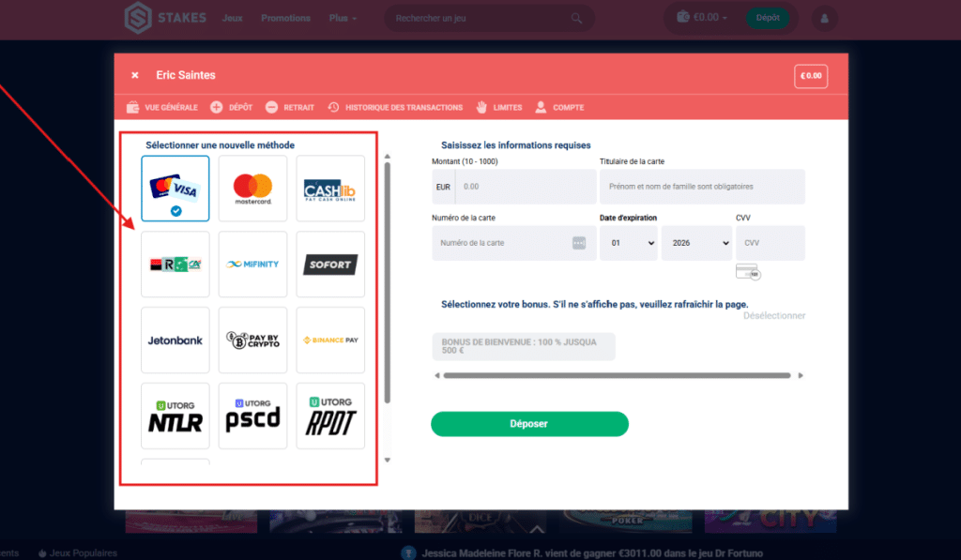Screen dimensions: 961x560
Task: Select Binance Pay deposit method
Action: pyautogui.click(x=329, y=341)
